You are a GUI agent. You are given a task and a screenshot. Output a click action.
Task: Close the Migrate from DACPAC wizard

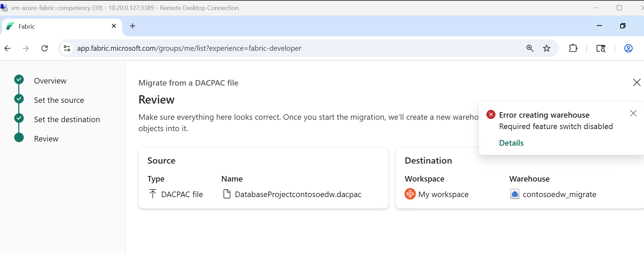636,82
